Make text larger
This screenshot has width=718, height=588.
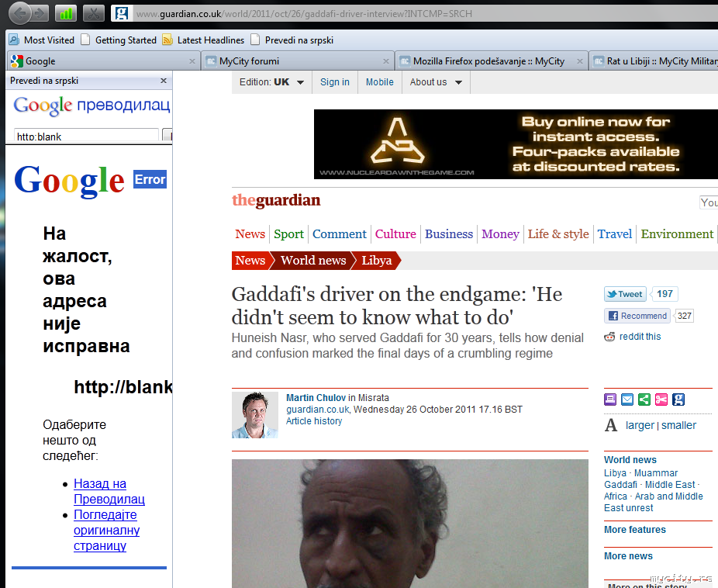640,425
